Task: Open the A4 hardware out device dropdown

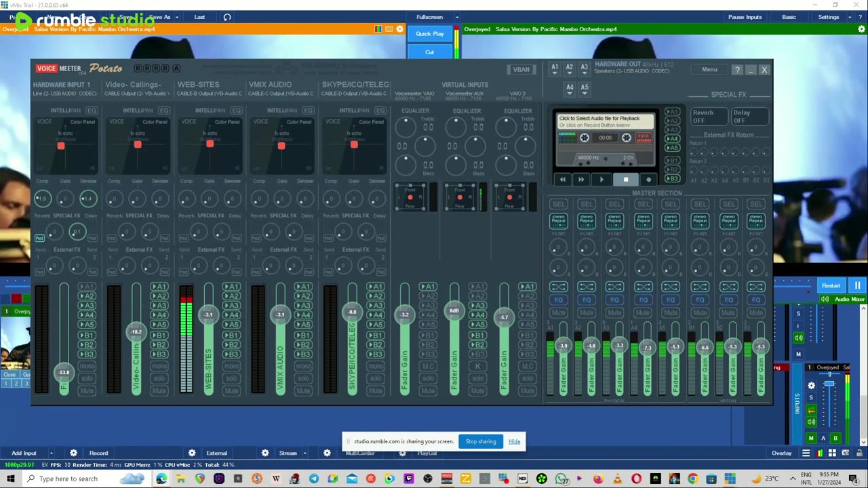Action: pyautogui.click(x=570, y=89)
